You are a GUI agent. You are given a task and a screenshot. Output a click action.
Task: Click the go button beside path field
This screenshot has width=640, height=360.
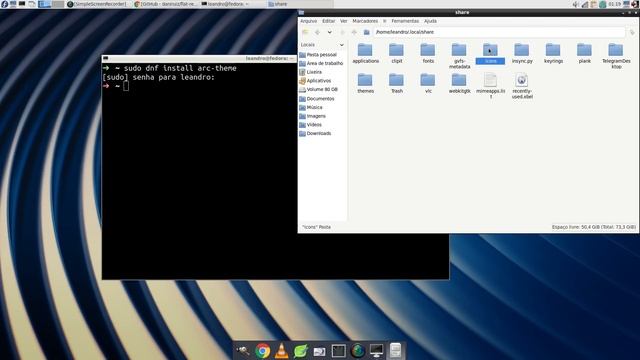(x=632, y=32)
